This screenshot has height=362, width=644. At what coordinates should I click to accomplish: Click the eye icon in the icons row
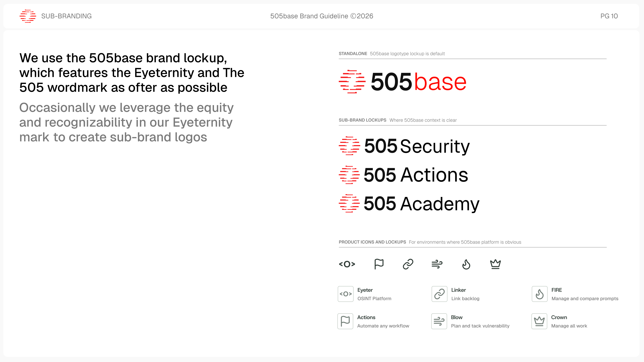coord(347,264)
